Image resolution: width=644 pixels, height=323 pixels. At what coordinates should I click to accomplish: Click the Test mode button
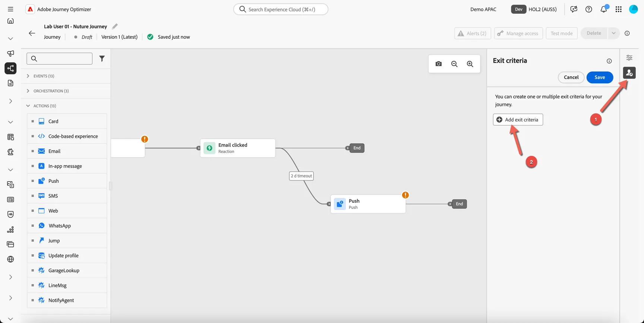[x=561, y=33]
